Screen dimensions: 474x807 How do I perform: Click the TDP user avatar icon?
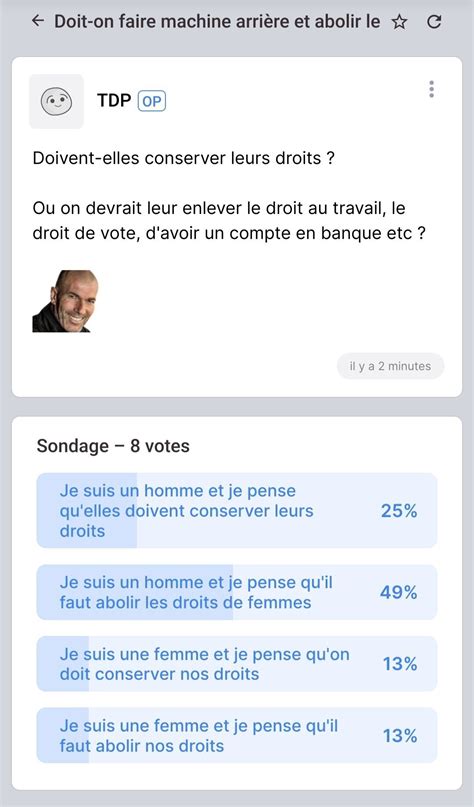56,101
